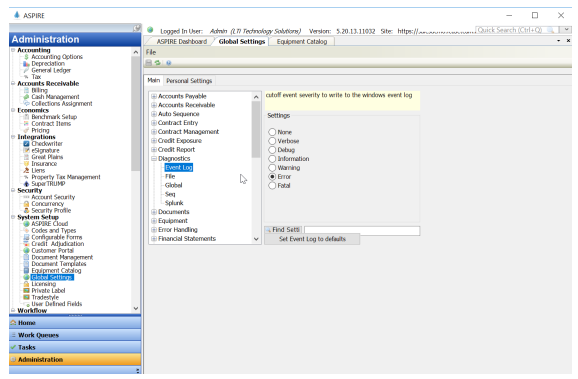Viewport: 578px width, 379px height.
Task: Collapse the Diagnostics settings node
Action: pyautogui.click(x=154, y=159)
